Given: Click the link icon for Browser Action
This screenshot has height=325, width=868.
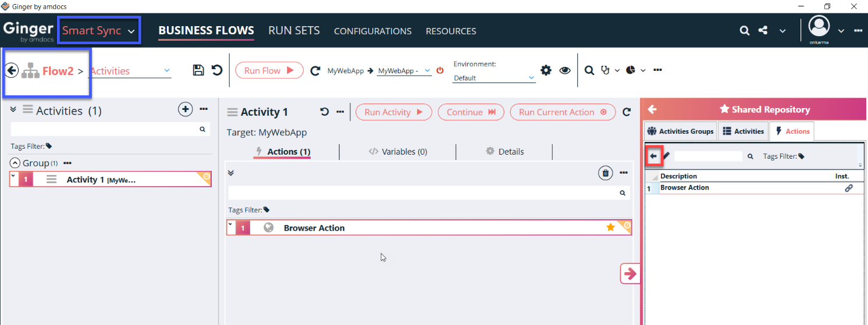Looking at the screenshot, I should [849, 188].
